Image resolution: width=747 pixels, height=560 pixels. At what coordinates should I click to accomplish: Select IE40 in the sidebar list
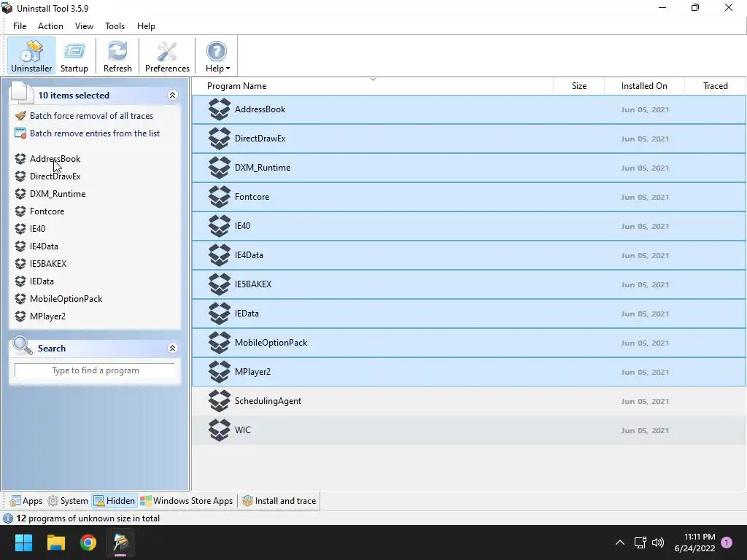pos(38,228)
